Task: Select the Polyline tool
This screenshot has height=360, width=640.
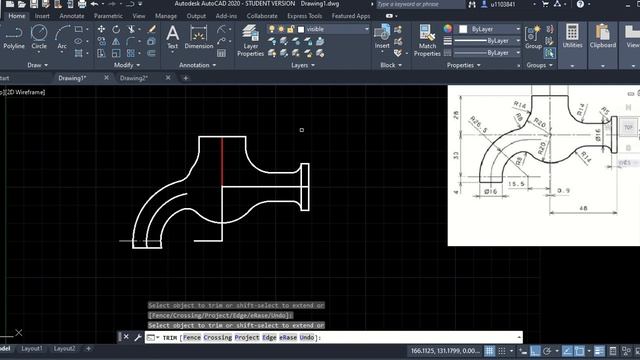Action: coord(14,37)
